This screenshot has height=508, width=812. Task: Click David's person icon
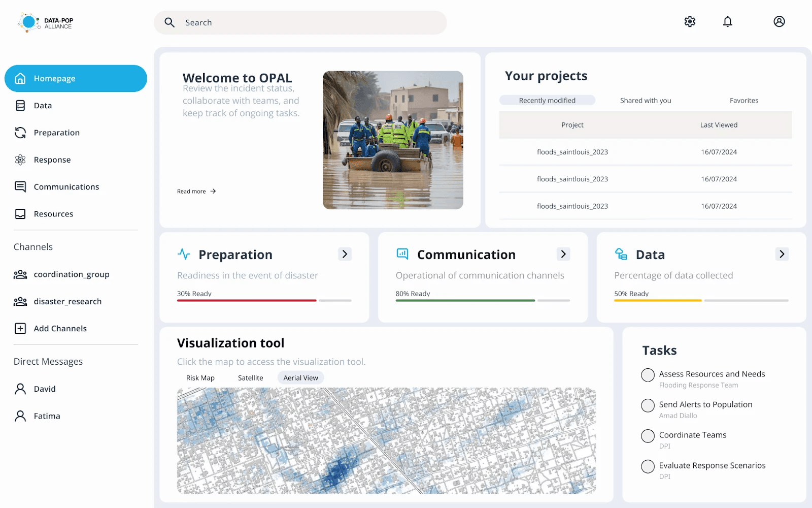(x=20, y=389)
